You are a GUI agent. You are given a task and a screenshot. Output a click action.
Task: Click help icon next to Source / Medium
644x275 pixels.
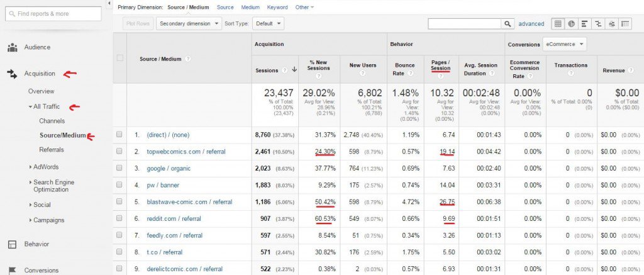[x=187, y=59]
